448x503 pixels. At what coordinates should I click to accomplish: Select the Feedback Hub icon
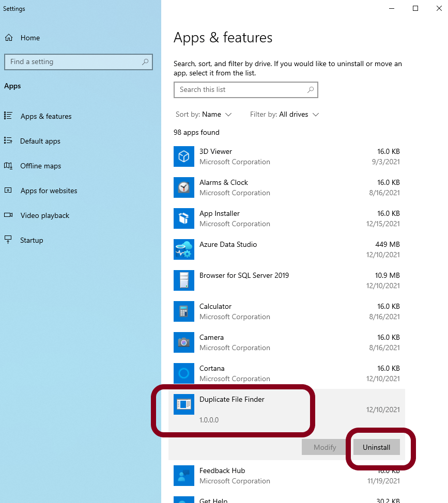(x=184, y=476)
